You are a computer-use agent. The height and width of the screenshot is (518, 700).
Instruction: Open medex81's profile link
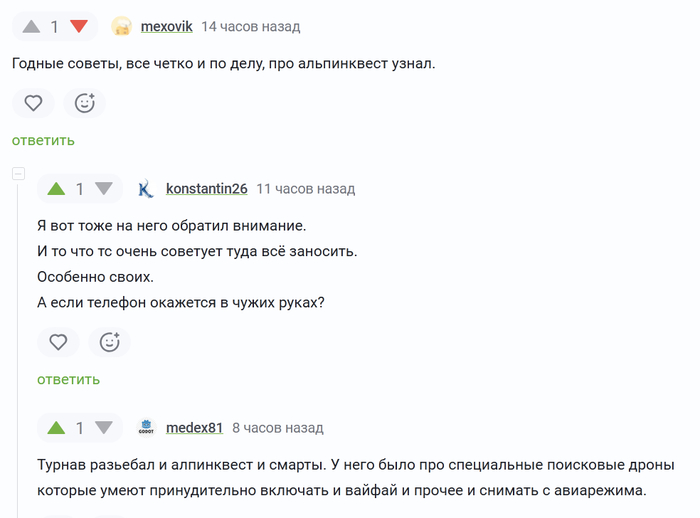coord(194,427)
